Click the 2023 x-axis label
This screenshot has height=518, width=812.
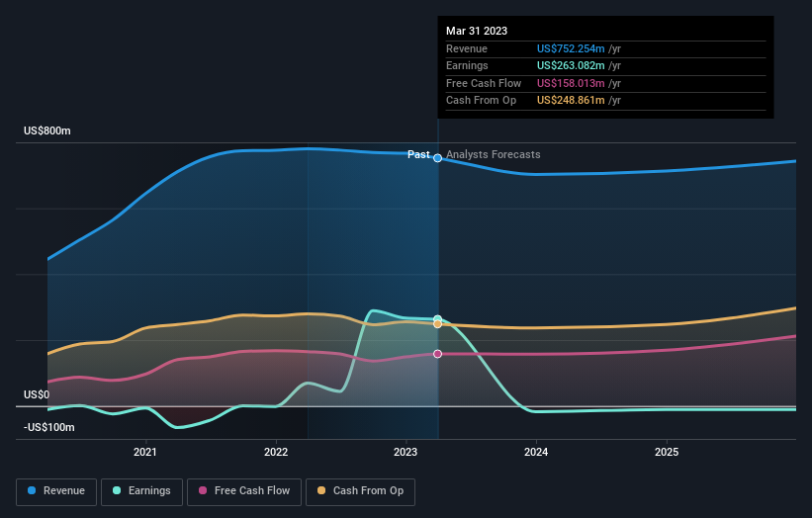point(406,452)
